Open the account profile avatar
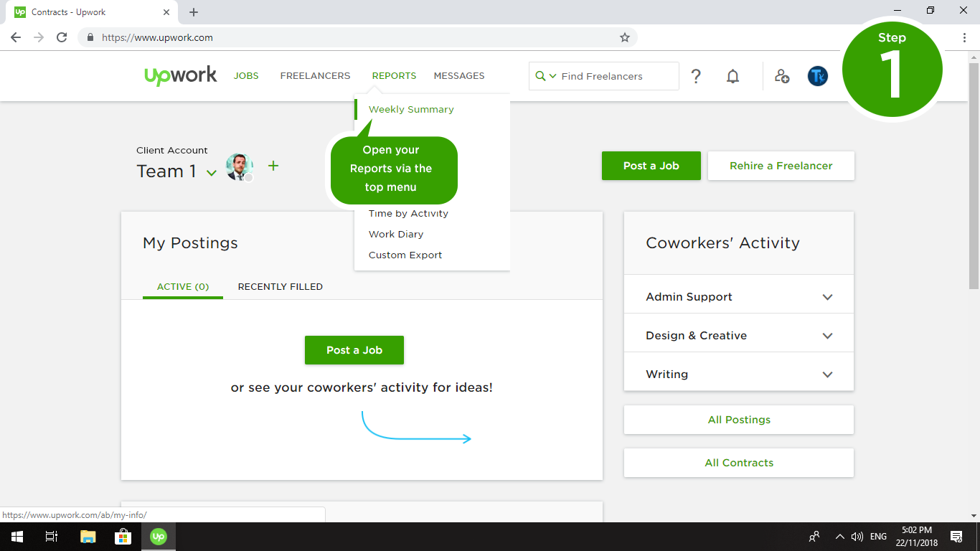Screen dimensions: 980x551 click(x=817, y=76)
